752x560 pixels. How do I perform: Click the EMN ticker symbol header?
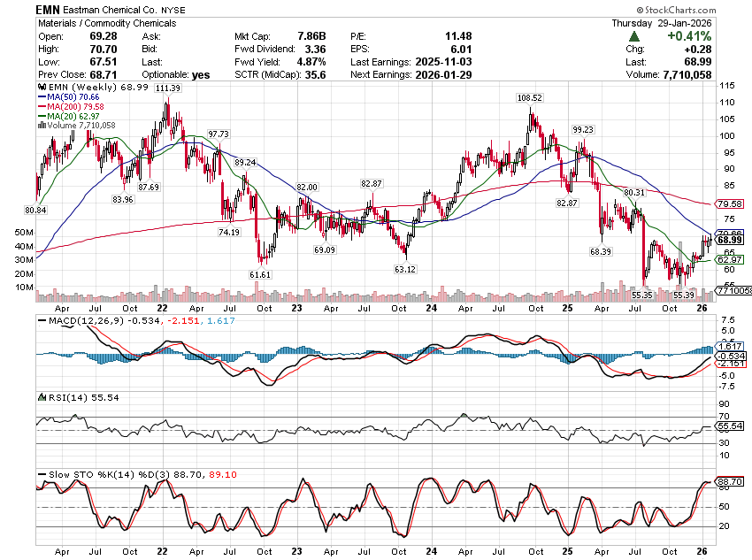point(49,9)
